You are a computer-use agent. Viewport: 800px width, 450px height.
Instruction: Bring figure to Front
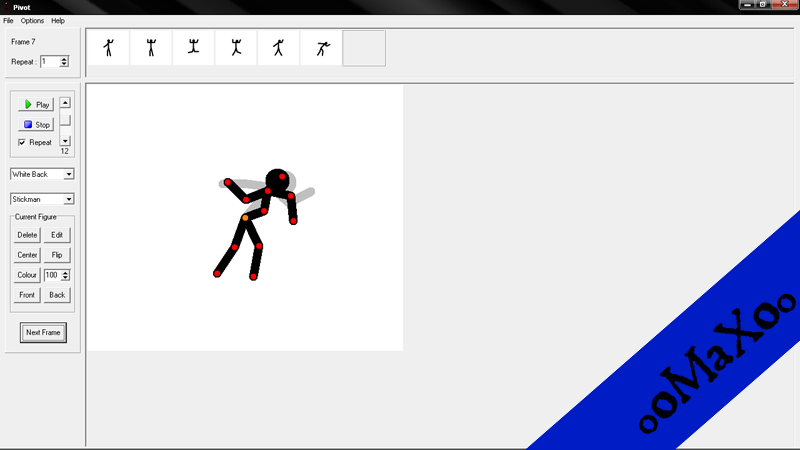(x=27, y=294)
